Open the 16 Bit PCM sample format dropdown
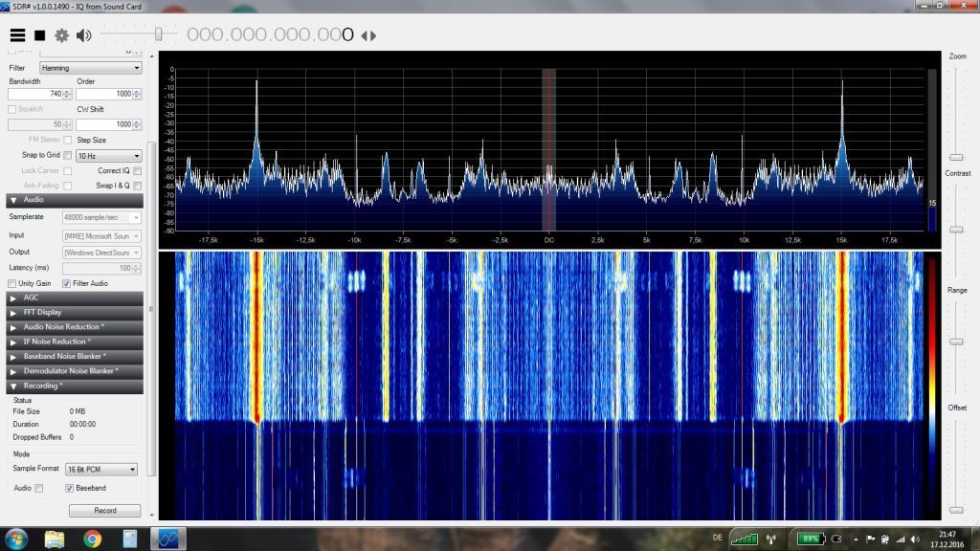The height and width of the screenshot is (551, 980). [101, 470]
